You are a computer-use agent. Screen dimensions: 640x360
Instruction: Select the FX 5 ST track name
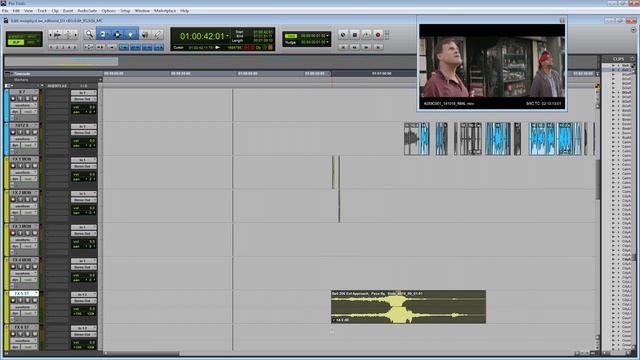pyautogui.click(x=23, y=293)
